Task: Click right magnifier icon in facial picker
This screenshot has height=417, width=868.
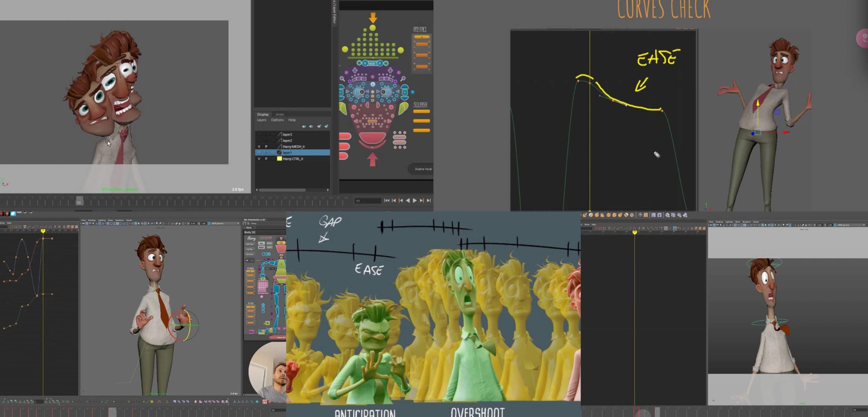Action: pyautogui.click(x=402, y=79)
